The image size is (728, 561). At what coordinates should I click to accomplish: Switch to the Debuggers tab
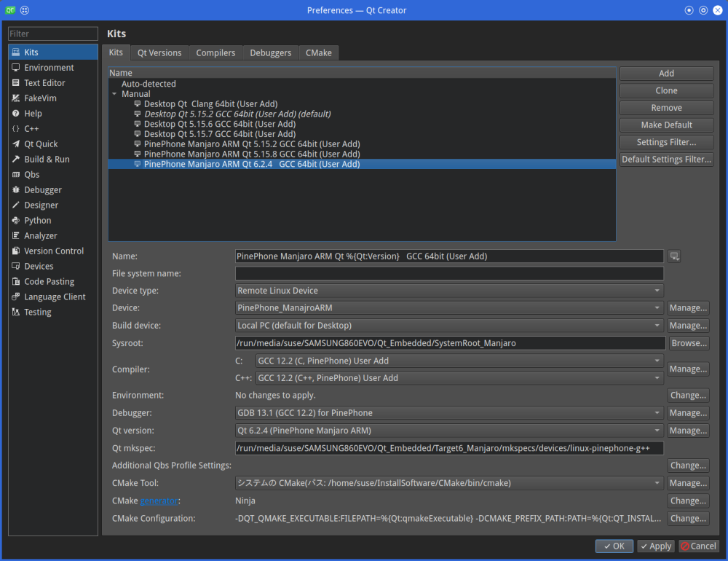(x=270, y=53)
